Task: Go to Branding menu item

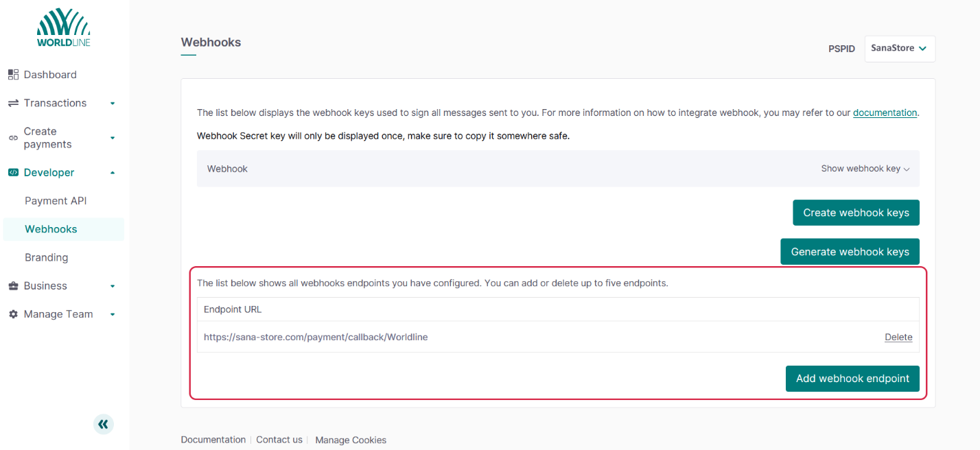Action: pyautogui.click(x=47, y=257)
